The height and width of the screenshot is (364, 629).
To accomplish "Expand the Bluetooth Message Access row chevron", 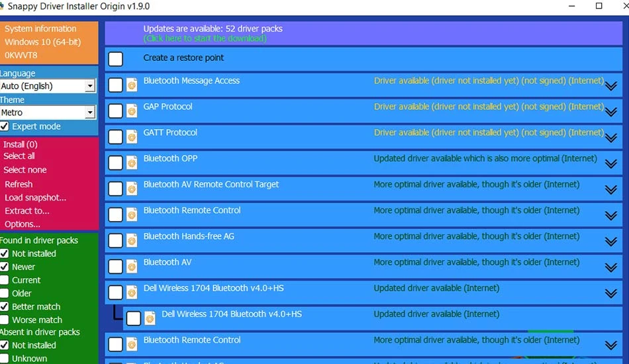I will pos(611,86).
